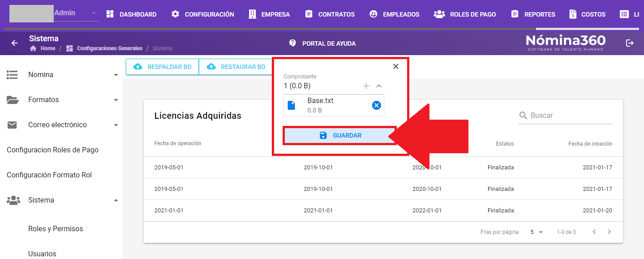The image size is (644, 259).
Task: Click the back arrow beside Sistema
Action: (15, 43)
